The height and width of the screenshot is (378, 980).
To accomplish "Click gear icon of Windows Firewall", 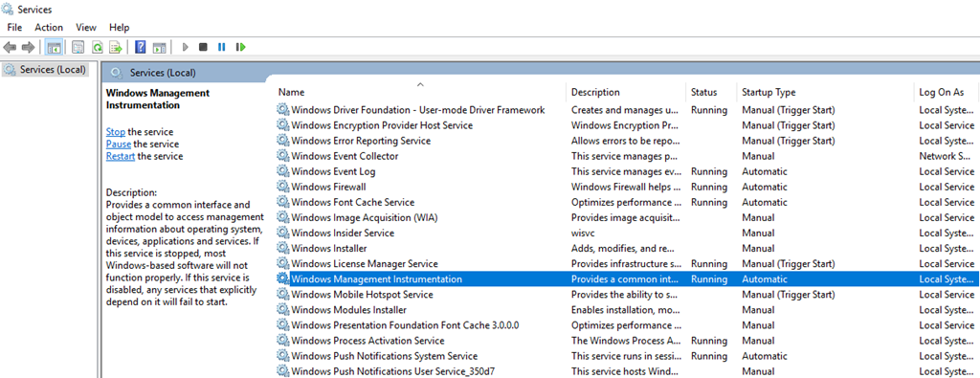I will point(283,187).
